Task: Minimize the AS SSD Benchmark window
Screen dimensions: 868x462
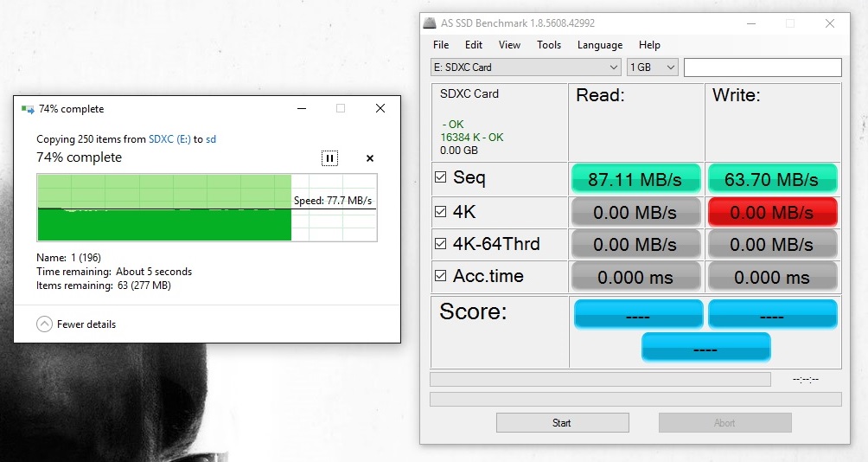Action: click(751, 23)
